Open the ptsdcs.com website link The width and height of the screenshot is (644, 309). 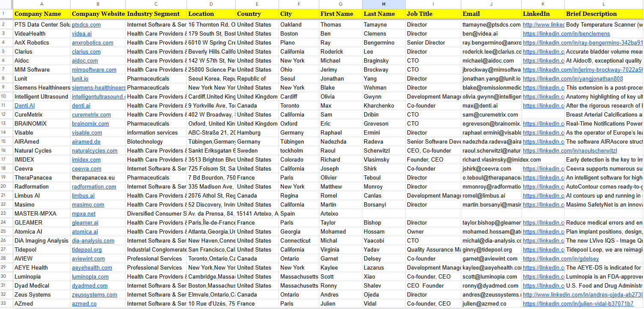pos(86,25)
